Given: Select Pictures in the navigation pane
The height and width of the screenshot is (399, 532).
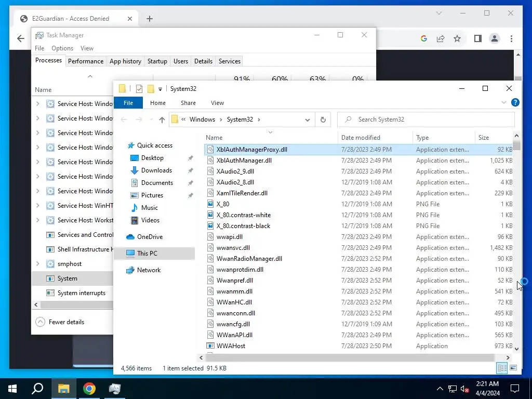Looking at the screenshot, I should pos(152,195).
